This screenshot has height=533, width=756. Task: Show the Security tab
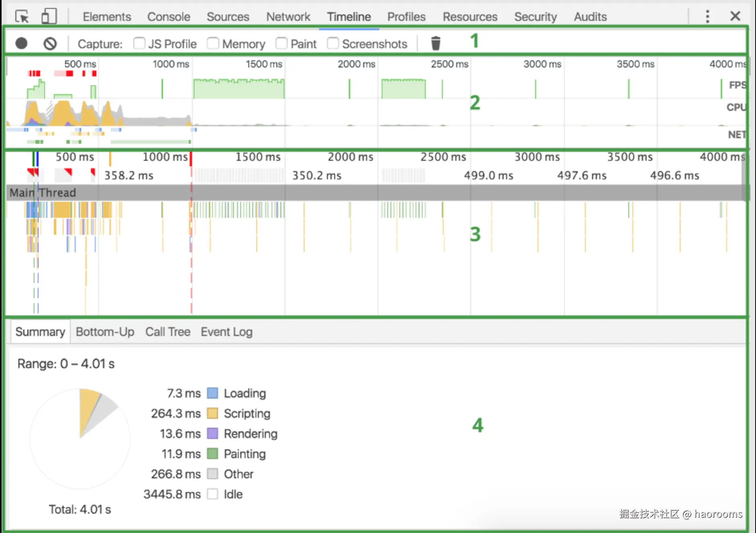[x=535, y=17]
